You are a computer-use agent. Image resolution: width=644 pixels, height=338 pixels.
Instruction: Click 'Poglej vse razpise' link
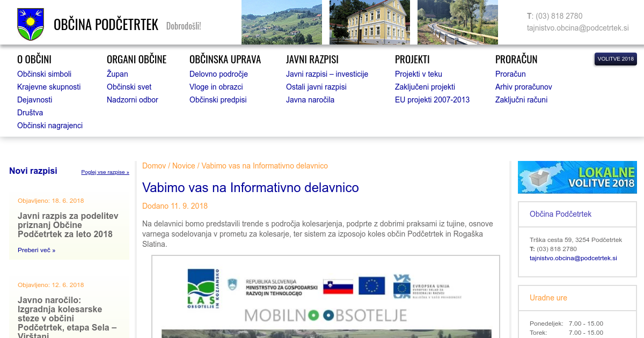pos(105,172)
